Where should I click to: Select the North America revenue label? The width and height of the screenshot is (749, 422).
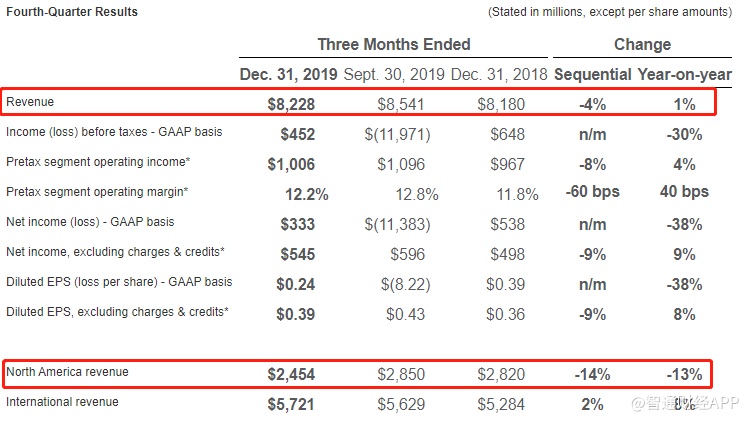tap(67, 372)
